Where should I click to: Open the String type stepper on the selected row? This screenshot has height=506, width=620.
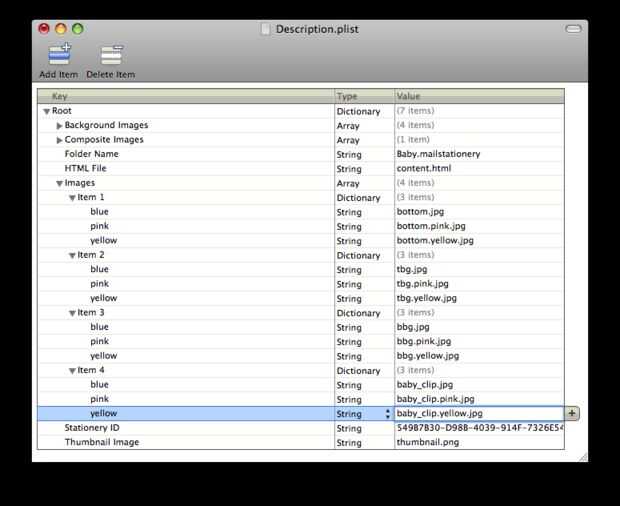[x=388, y=413]
